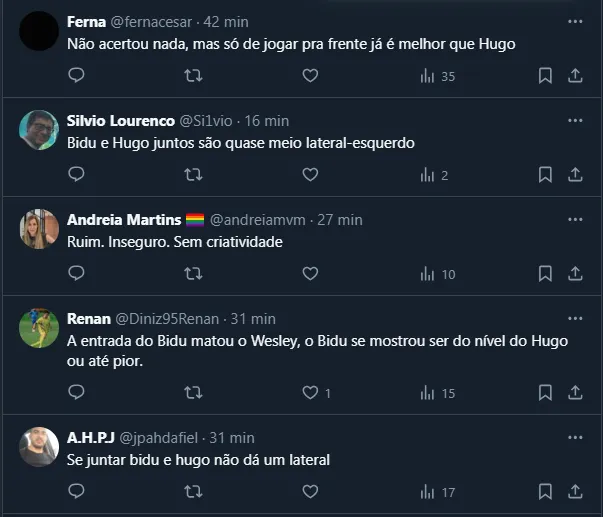Bookmark Ferna's tweet

tap(545, 75)
